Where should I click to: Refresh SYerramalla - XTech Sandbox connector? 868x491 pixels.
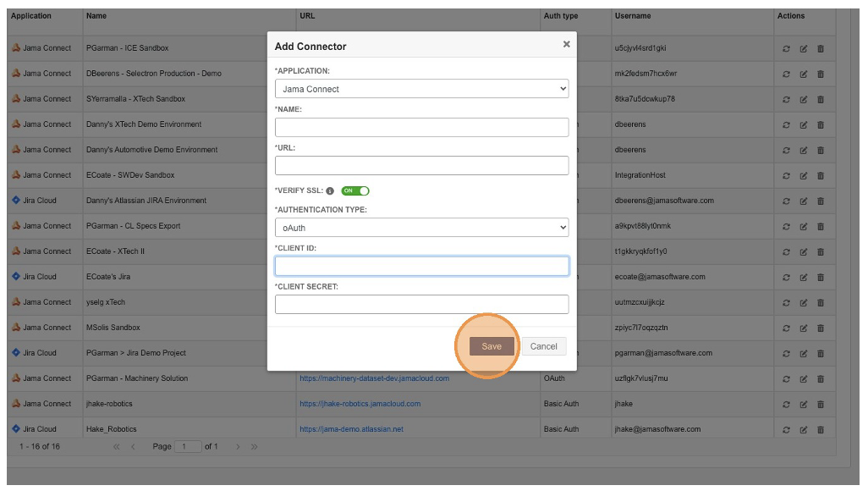click(786, 100)
